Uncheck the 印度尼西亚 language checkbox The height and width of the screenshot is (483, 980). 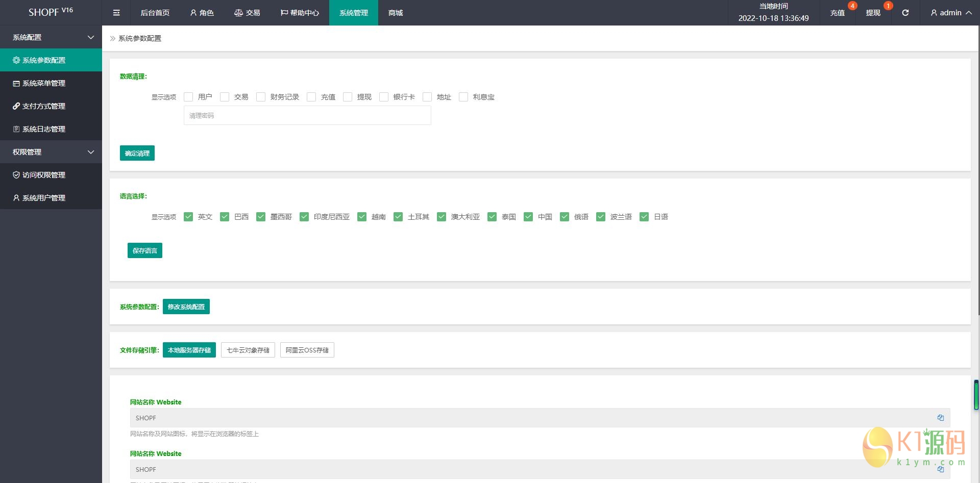point(304,217)
